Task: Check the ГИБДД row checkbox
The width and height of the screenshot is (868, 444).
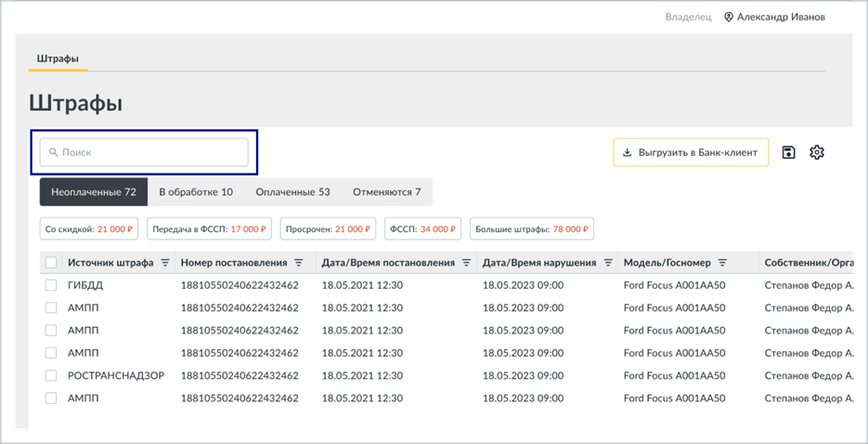Action: coord(51,286)
